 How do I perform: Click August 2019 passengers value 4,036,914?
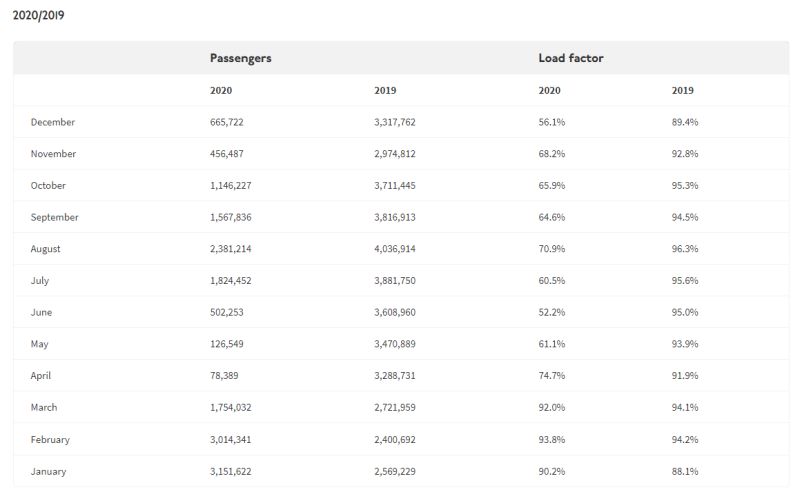[394, 249]
